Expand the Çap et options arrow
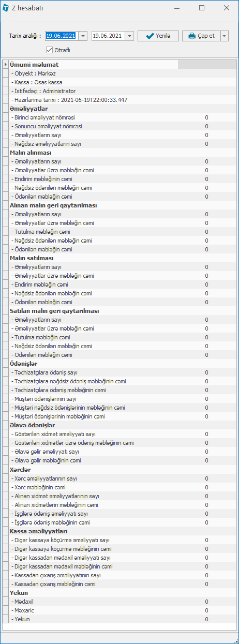239x644 pixels. (x=224, y=36)
